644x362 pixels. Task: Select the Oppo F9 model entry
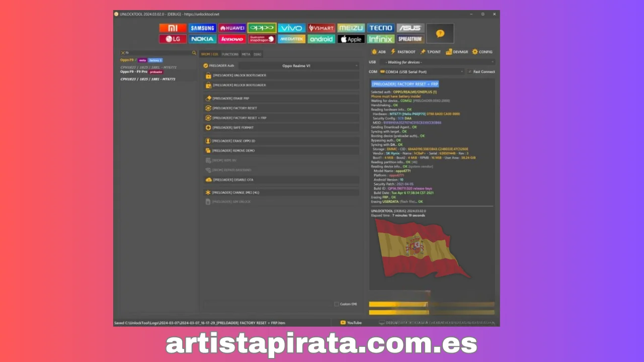[127, 60]
